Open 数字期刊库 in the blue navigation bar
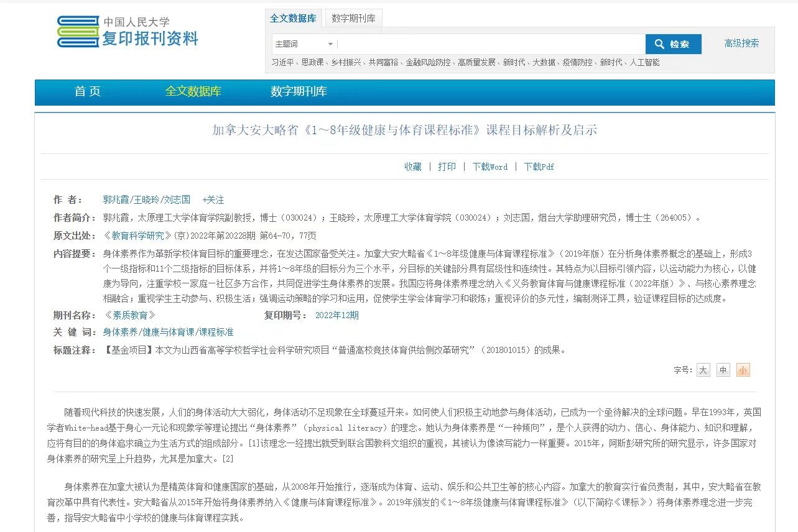 pos(299,91)
